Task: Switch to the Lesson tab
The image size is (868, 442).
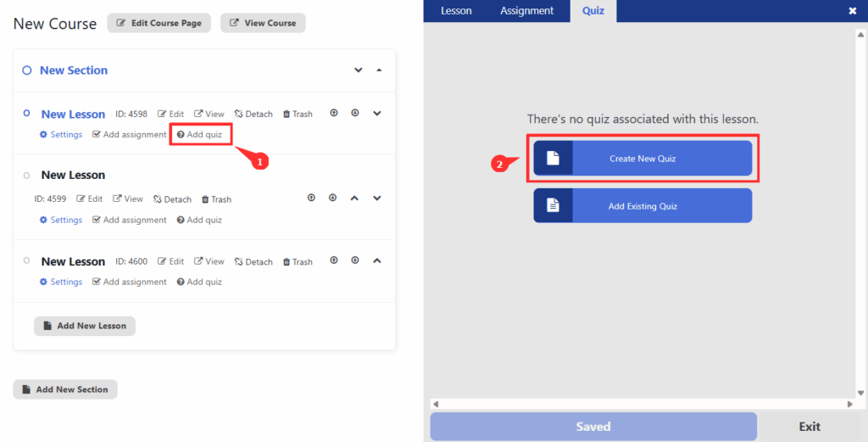Action: [456, 11]
